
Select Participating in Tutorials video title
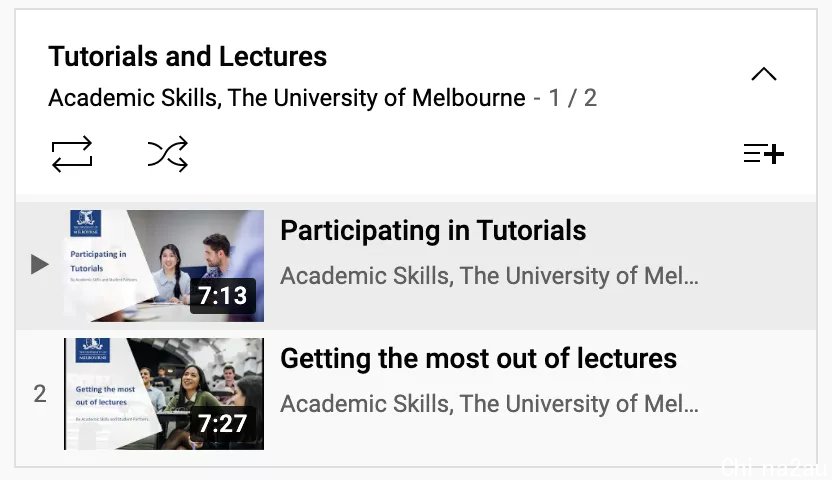tap(433, 231)
